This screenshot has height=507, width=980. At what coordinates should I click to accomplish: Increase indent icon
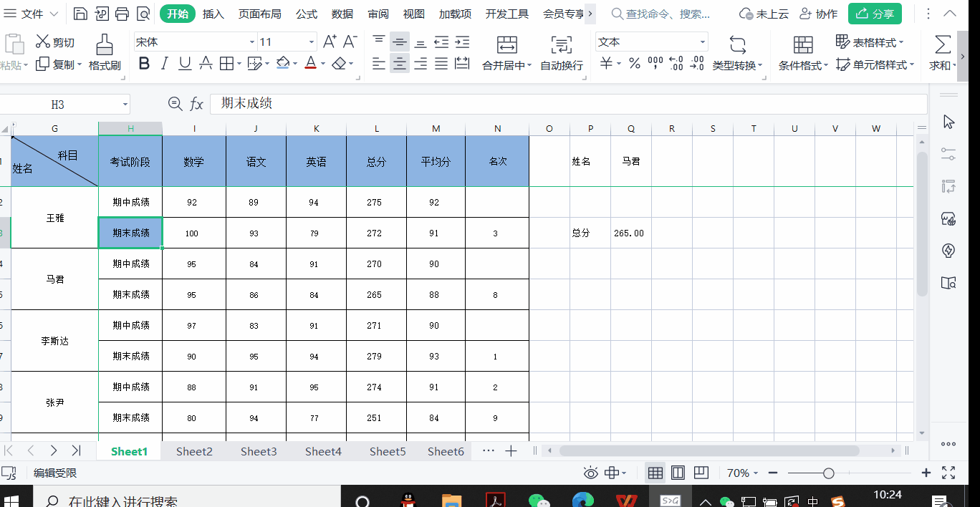tap(462, 42)
